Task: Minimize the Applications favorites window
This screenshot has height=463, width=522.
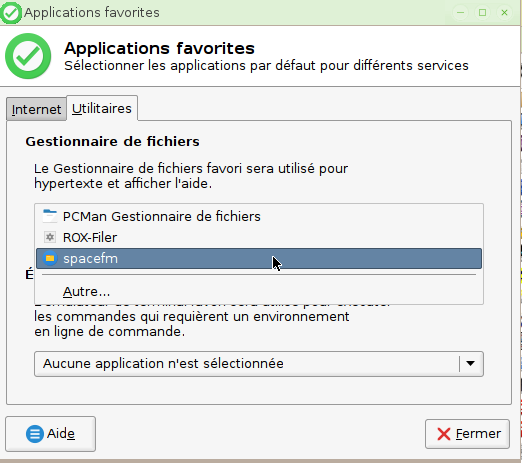Action: [461, 13]
